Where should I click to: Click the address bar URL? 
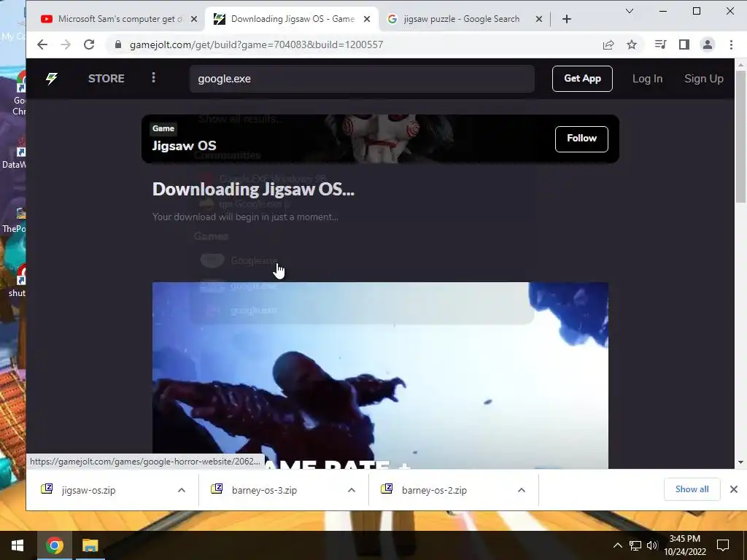(256, 44)
